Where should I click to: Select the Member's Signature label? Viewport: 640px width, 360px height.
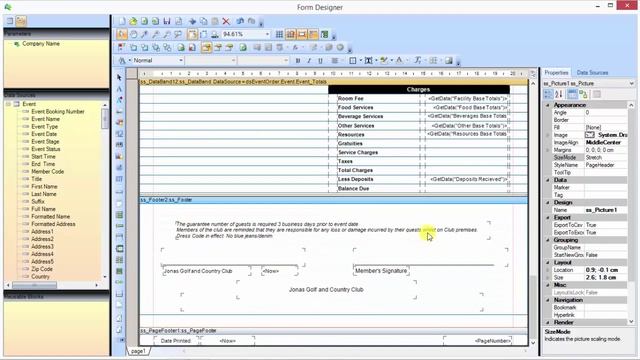coord(381,271)
